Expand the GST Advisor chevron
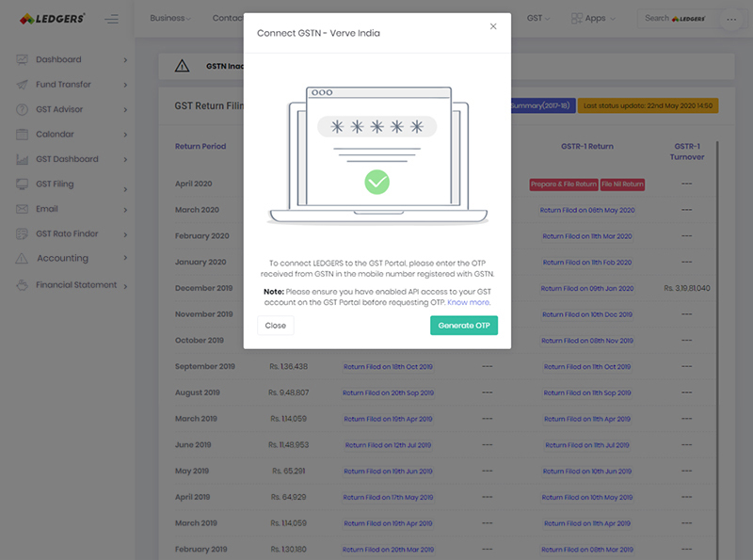 [125, 110]
